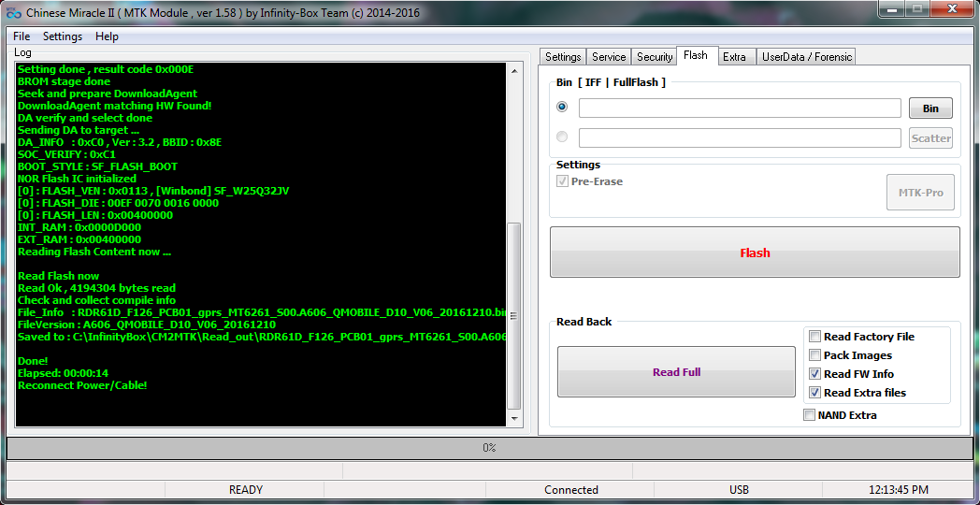
Task: Enable the Pack Images checkbox
Action: 815,355
